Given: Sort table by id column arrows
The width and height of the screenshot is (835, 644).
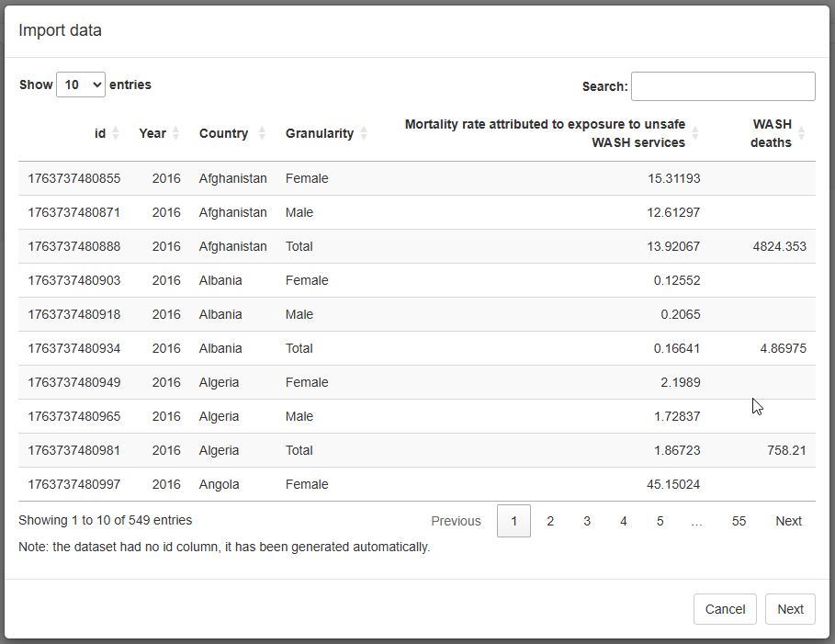Looking at the screenshot, I should click(116, 133).
